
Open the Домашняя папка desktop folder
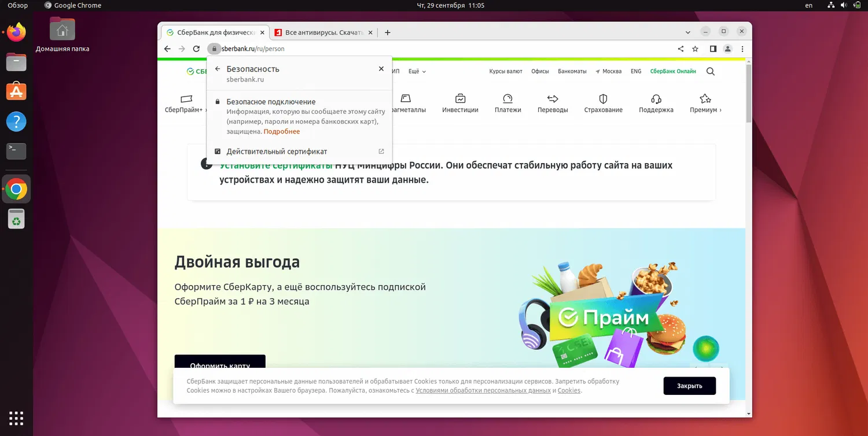(62, 35)
